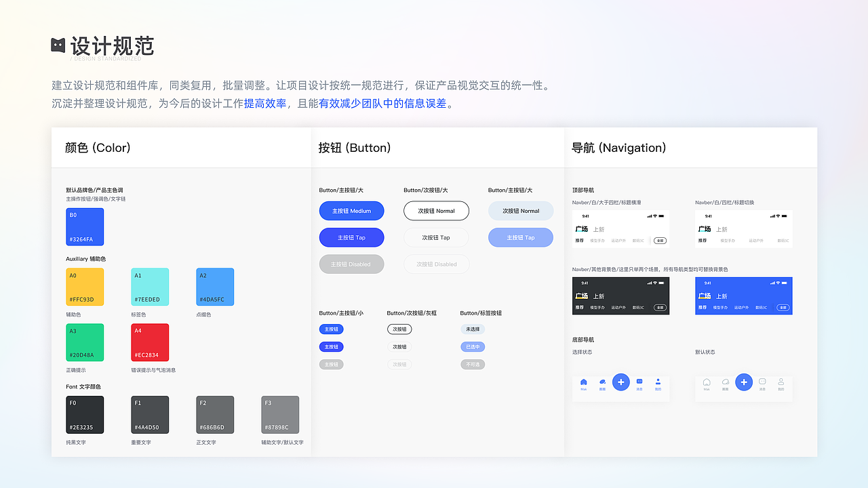Pick the A1 #7EEDED cyan swatch
This screenshot has width=868, height=488.
coord(150,287)
